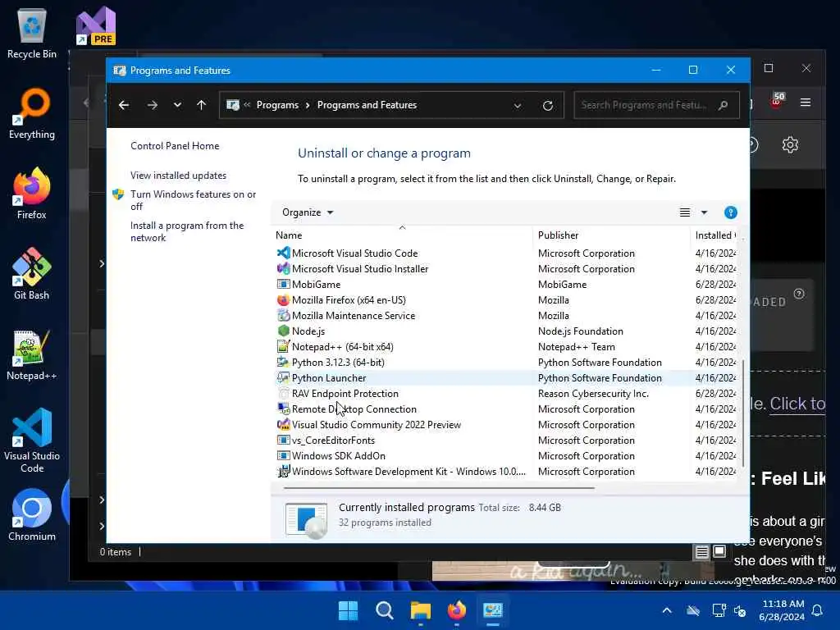
Task: Open Visual Studio Code desktop shortcut
Action: point(32,441)
